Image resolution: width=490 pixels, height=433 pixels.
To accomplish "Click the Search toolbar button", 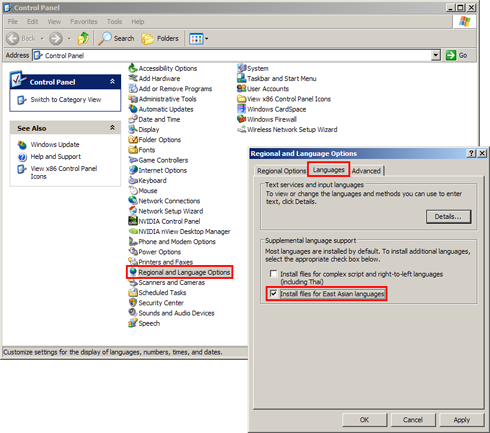I will point(116,38).
